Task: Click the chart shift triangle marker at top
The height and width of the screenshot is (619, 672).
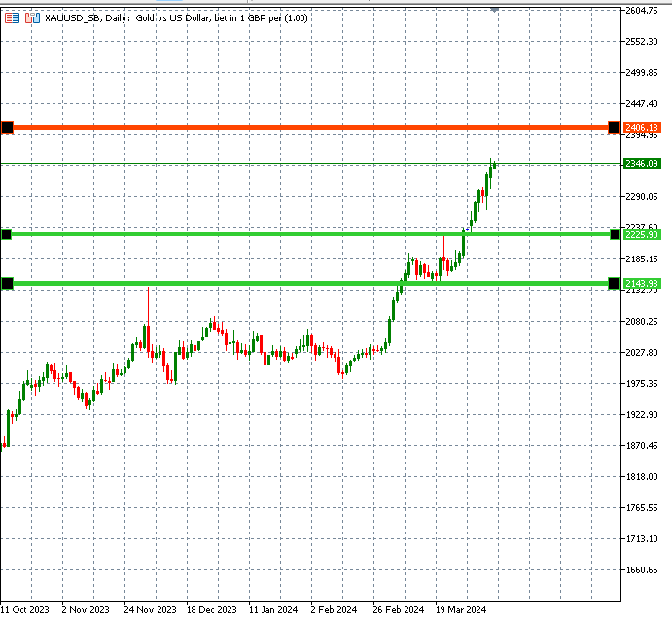Action: pyautogui.click(x=494, y=8)
